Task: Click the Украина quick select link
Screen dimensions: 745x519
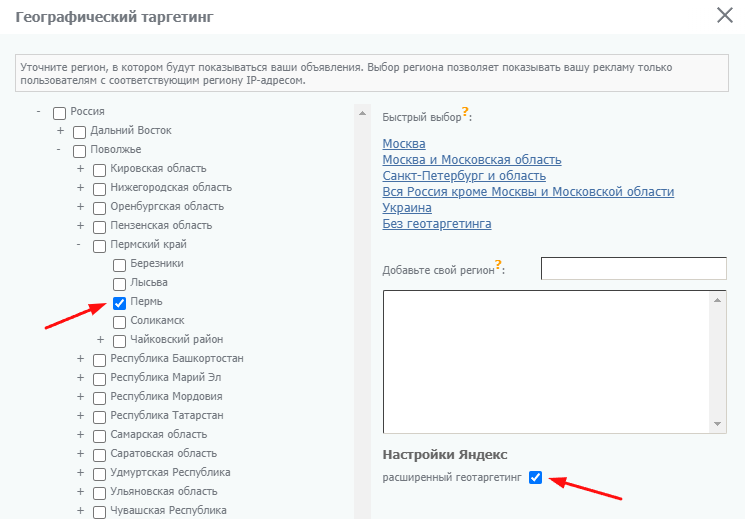Action: tap(407, 208)
